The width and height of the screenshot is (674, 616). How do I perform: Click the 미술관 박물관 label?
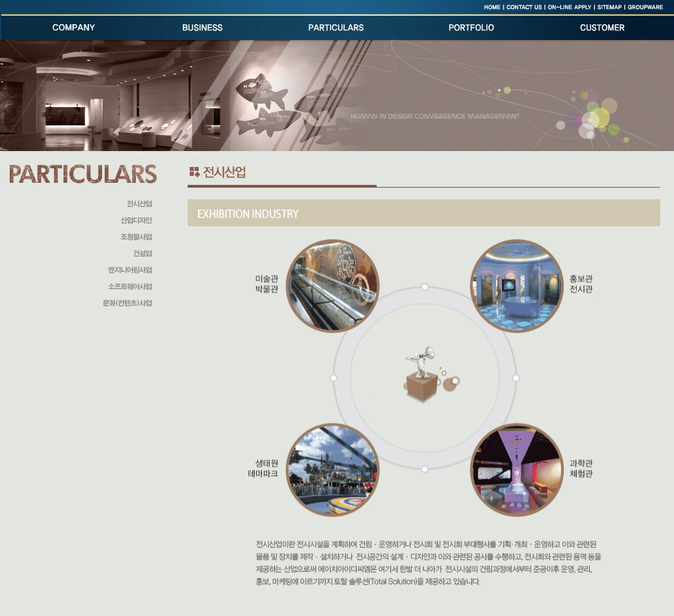click(266, 284)
